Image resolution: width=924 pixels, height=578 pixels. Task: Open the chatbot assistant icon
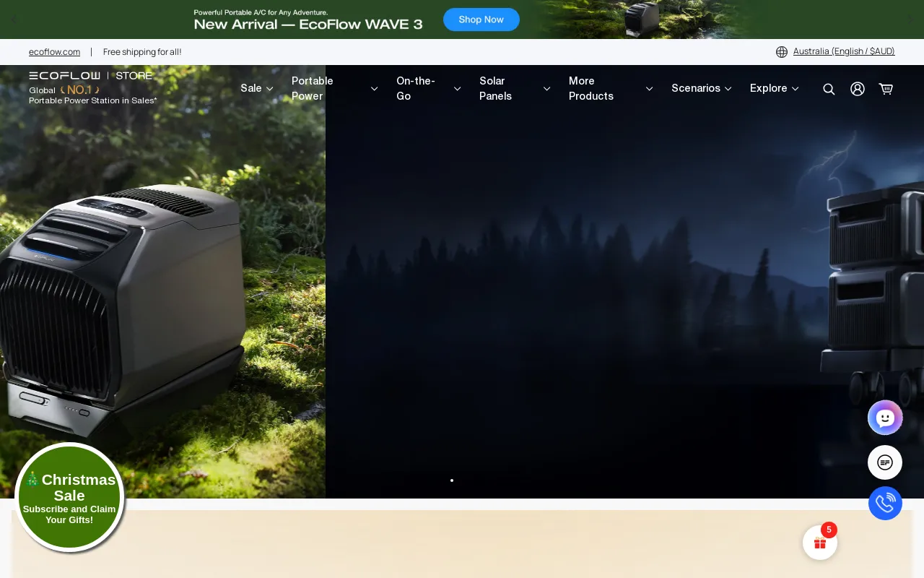(885, 418)
